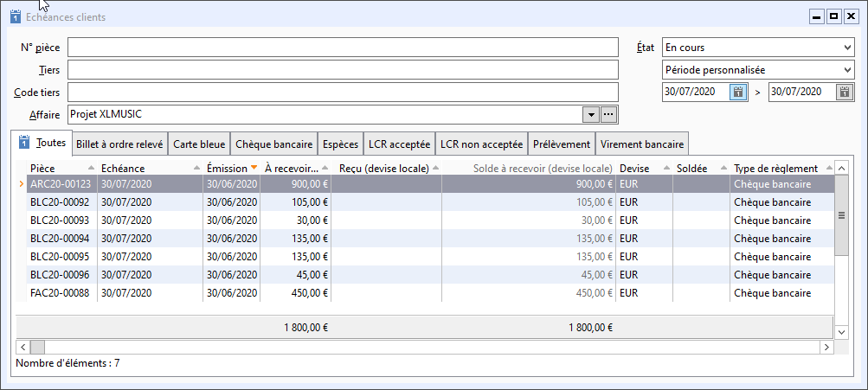Open the Prélèvement tab

click(x=562, y=144)
